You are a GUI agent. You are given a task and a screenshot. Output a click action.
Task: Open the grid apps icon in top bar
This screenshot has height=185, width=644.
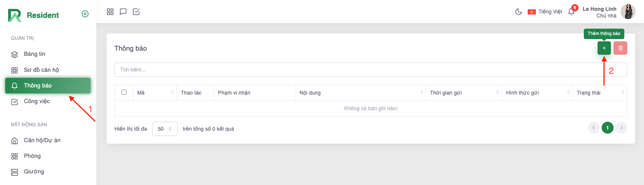tap(110, 12)
